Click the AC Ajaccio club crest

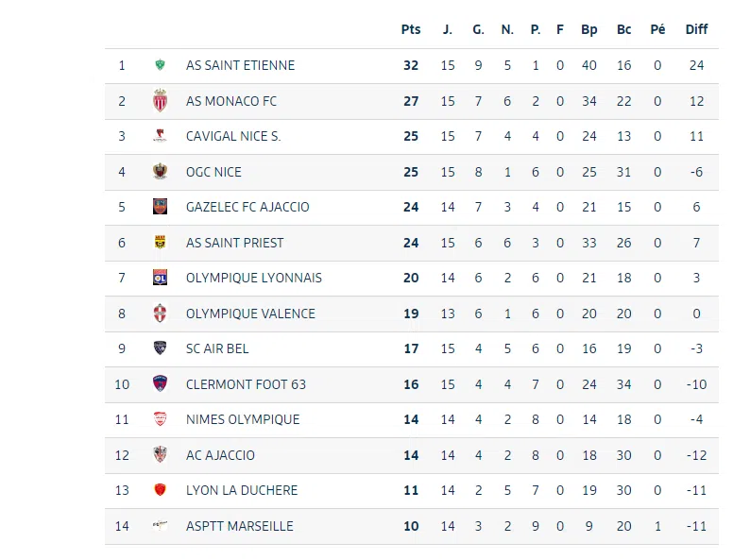(160, 455)
